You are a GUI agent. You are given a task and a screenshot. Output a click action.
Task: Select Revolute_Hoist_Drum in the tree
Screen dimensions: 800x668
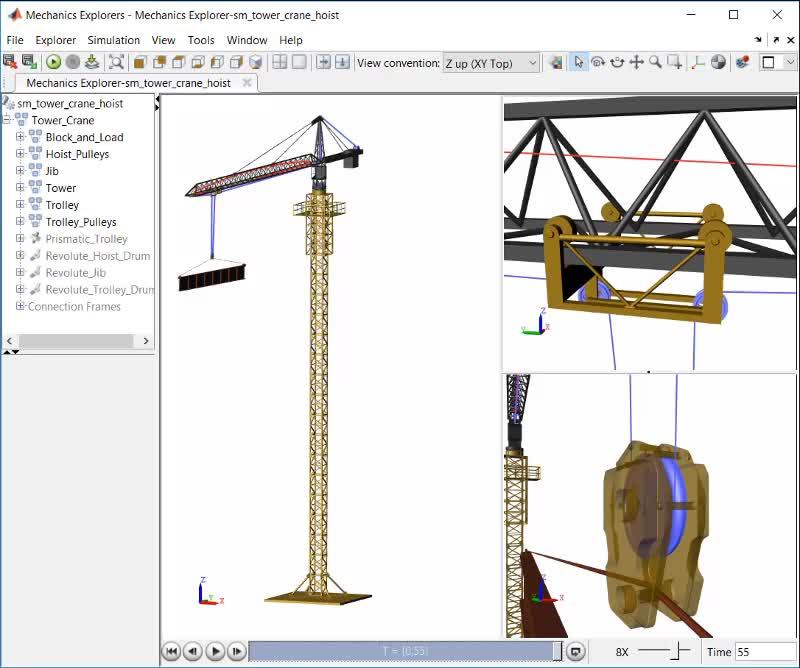pos(97,256)
